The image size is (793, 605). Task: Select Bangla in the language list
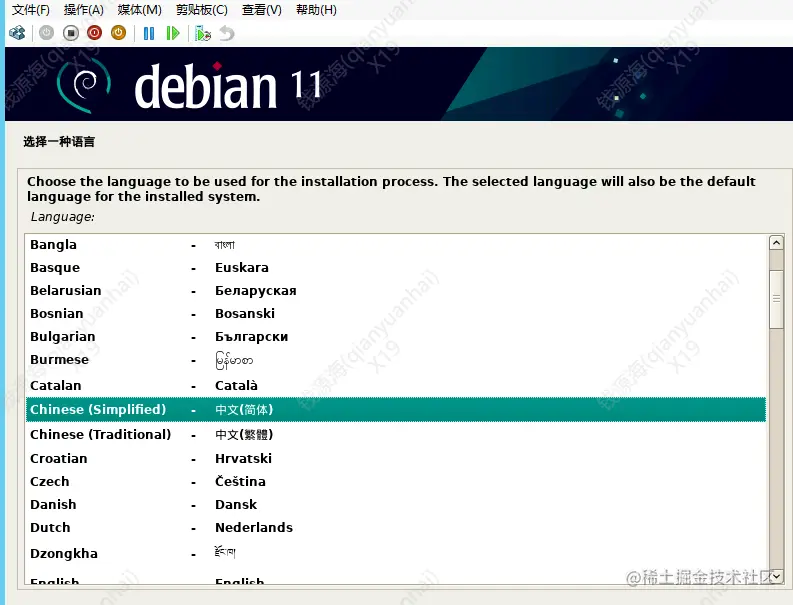(395, 245)
